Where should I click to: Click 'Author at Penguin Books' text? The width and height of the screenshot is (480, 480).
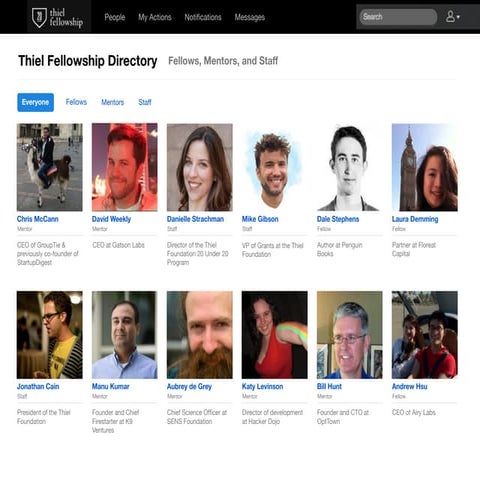click(x=340, y=249)
